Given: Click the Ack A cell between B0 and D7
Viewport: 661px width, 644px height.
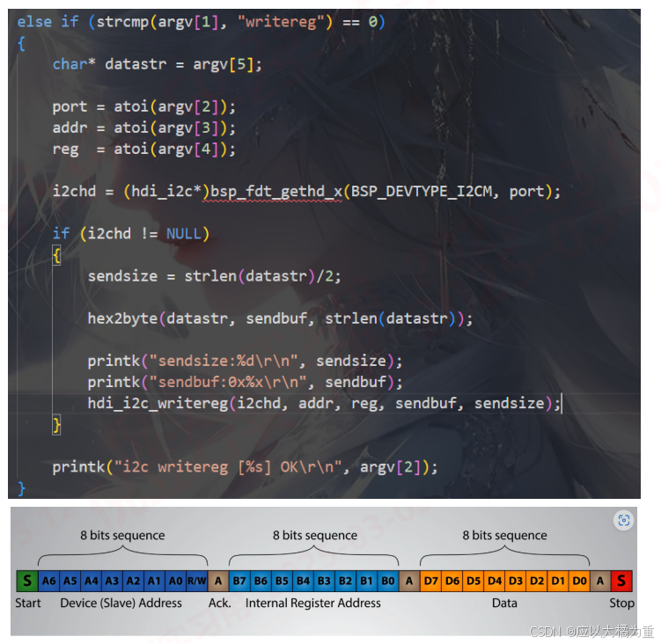Looking at the screenshot, I should pyautogui.click(x=409, y=581).
